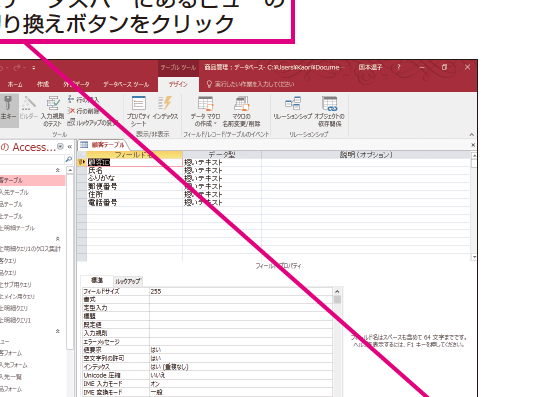Image resolution: width=540 pixels, height=397 pixels.
Task: Click マクロの名前変更/削除 button
Action: point(241,111)
